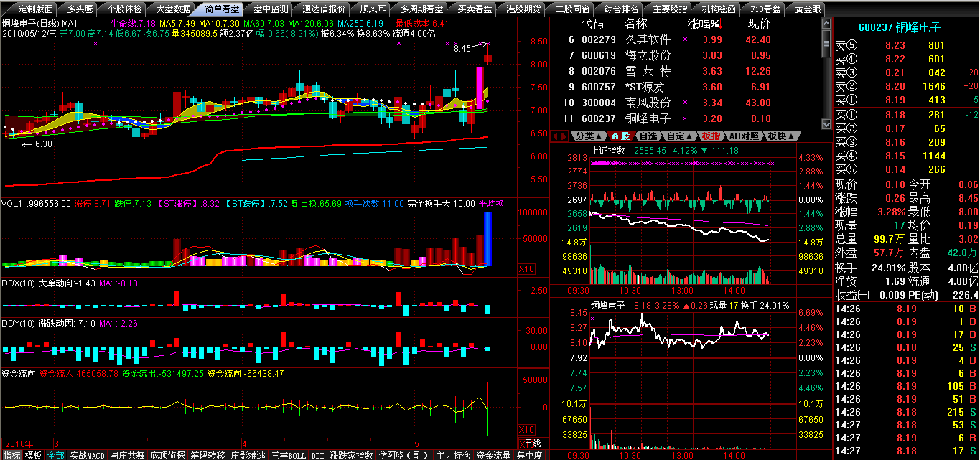Select stock row 002076 雪莱特
The height and width of the screenshot is (460, 980).
pyautogui.click(x=684, y=71)
